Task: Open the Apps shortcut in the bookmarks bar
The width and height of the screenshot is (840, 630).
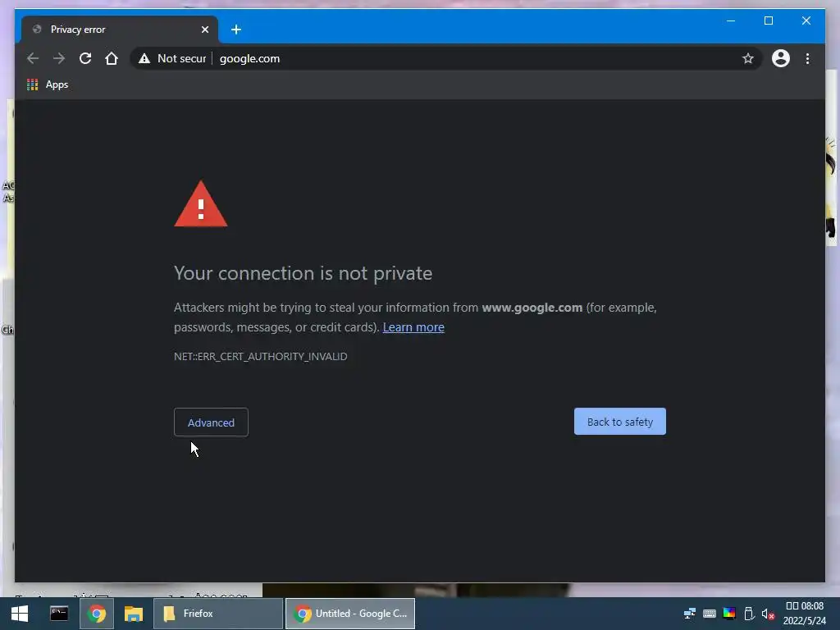Action: [x=48, y=84]
